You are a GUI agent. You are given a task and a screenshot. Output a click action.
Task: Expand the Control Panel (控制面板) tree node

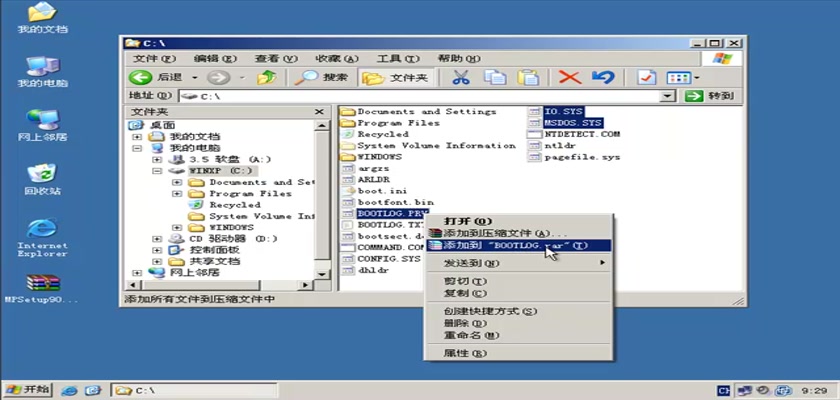[156, 250]
